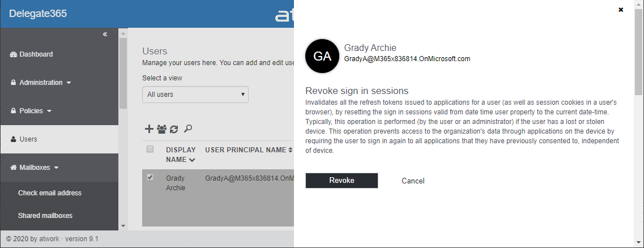
Task: Collapse the sidebar with double-chevron icon
Action: click(105, 35)
